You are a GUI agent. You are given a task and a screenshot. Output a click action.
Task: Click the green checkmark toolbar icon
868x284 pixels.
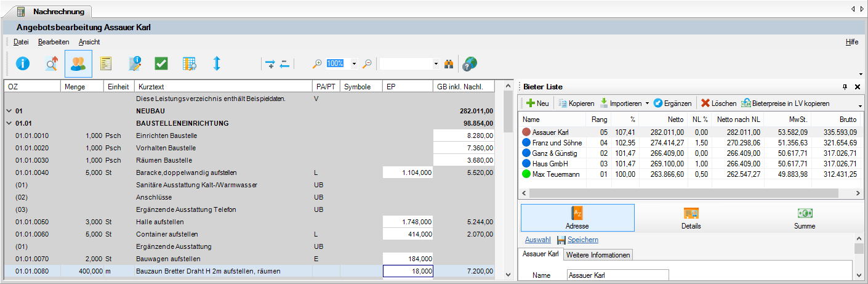(x=161, y=63)
